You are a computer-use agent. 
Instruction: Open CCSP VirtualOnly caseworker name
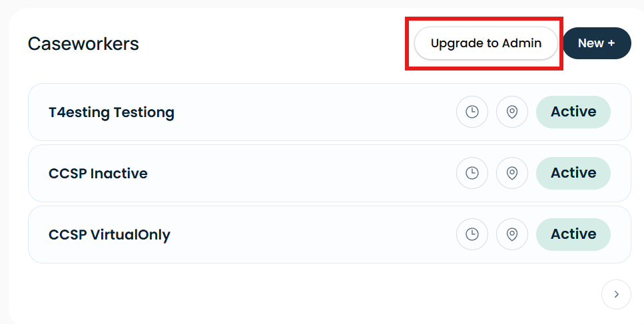click(x=109, y=235)
